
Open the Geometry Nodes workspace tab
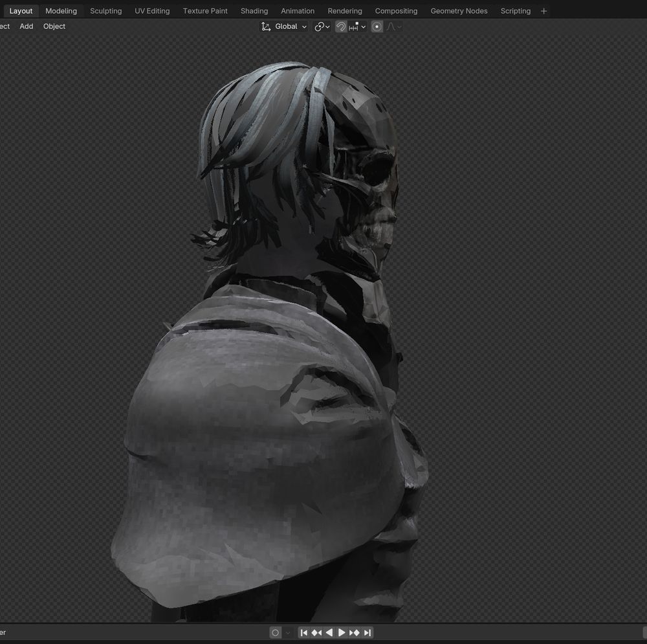(459, 11)
